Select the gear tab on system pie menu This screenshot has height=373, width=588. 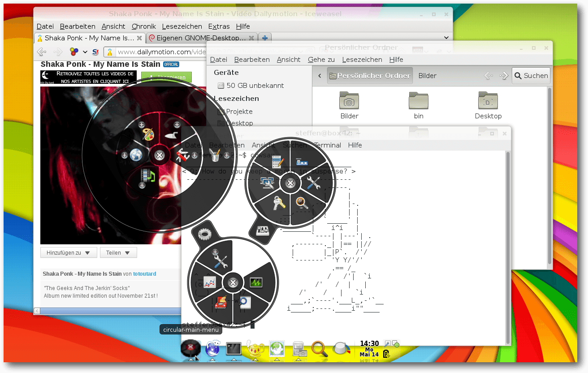click(204, 234)
